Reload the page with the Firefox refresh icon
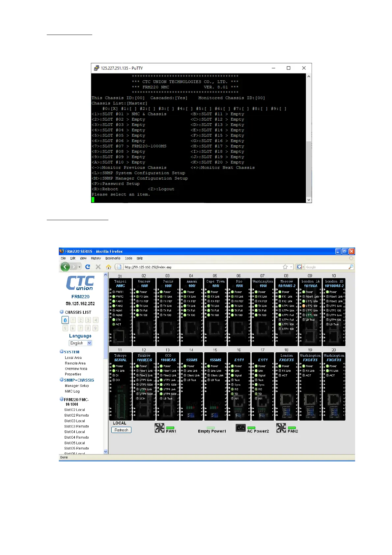This screenshot has height=555, width=392. point(88,267)
